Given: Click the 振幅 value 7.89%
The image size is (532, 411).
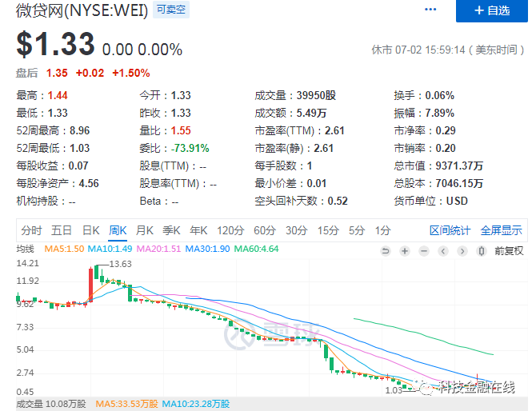Looking at the screenshot, I should pos(440,113).
